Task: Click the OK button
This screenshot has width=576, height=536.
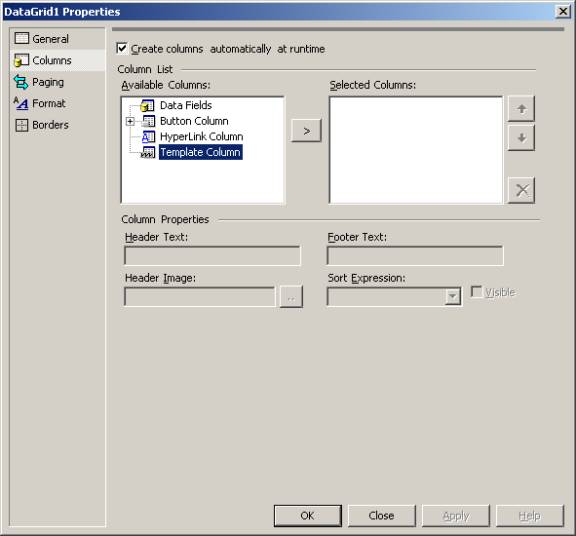Action: (x=307, y=515)
